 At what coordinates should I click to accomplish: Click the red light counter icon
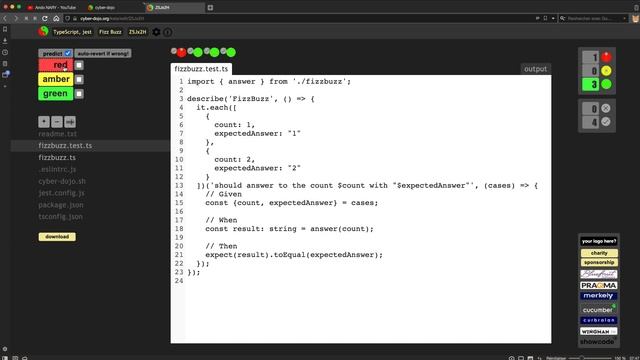(x=606, y=57)
